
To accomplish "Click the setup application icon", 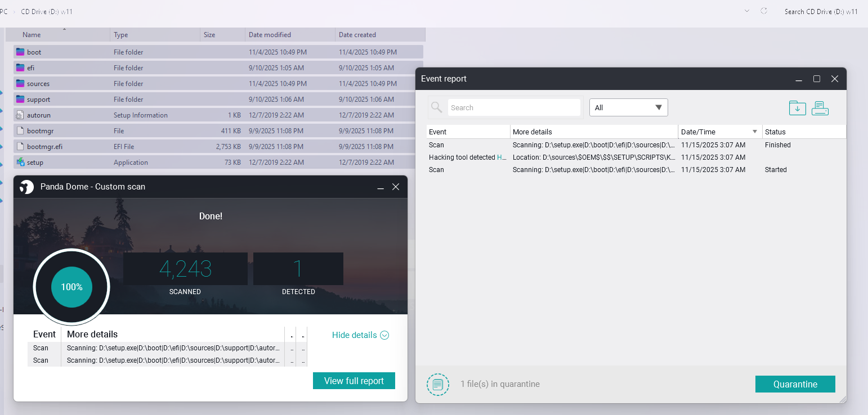I will pyautogui.click(x=20, y=162).
